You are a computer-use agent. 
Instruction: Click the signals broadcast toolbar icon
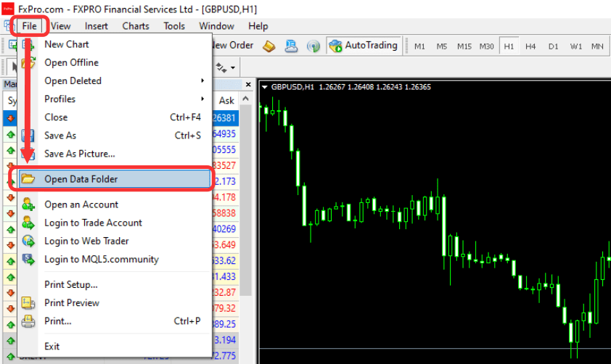(313, 46)
